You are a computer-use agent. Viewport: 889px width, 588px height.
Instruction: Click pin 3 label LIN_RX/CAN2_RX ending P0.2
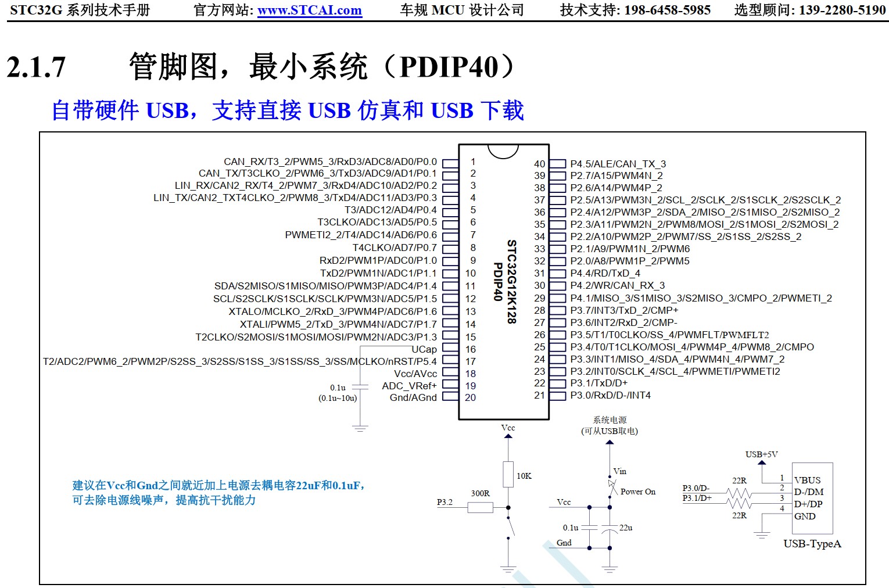click(x=306, y=185)
